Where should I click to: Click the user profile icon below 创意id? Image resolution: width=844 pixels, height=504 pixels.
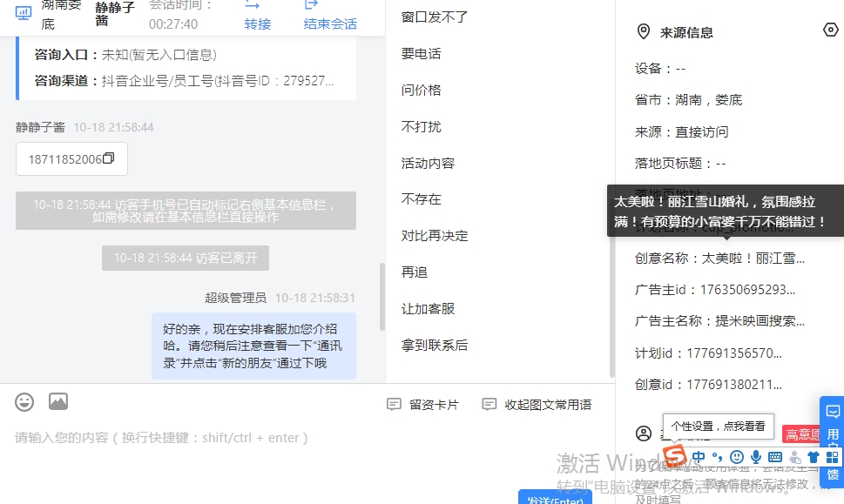tap(643, 433)
